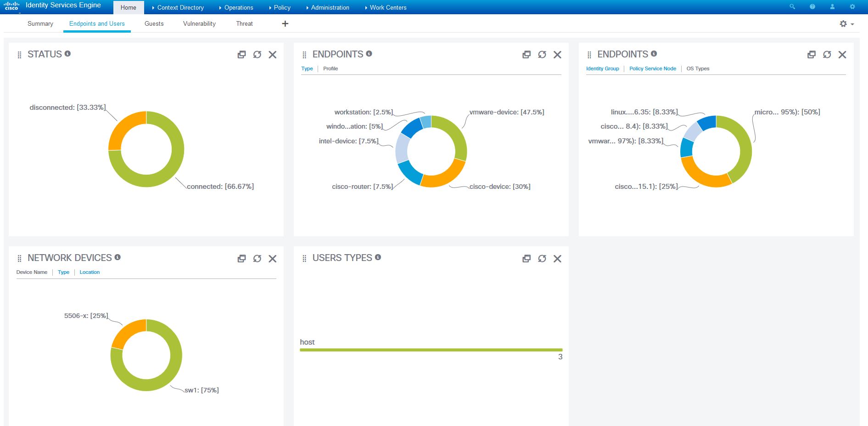Screen dimensions: 868x426
Task: Show info for NETWORK DEVICES dashlet
Action: [x=118, y=257]
